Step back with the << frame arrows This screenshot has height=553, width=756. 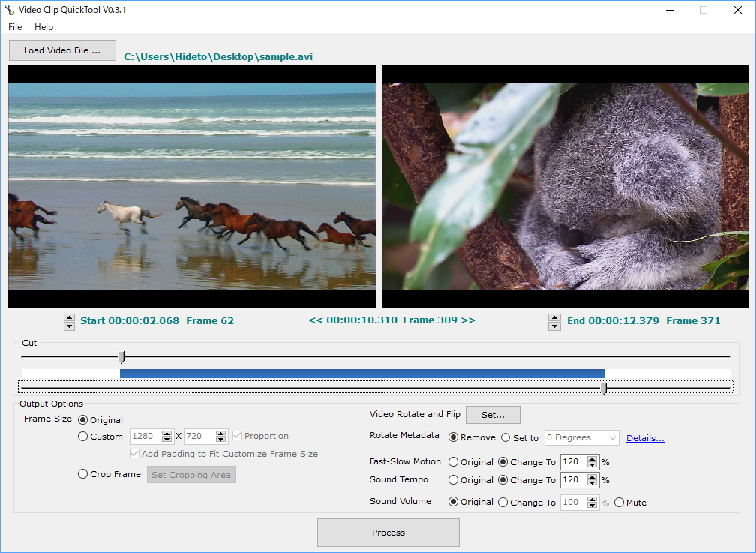coord(315,320)
